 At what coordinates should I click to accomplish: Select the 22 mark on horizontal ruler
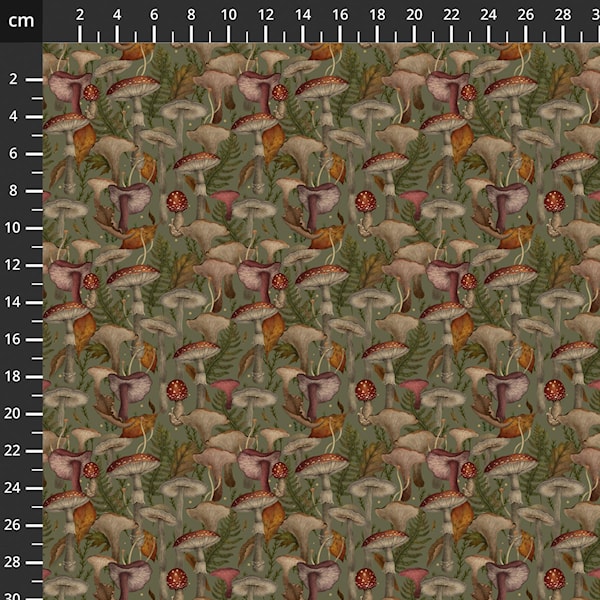pos(451,15)
